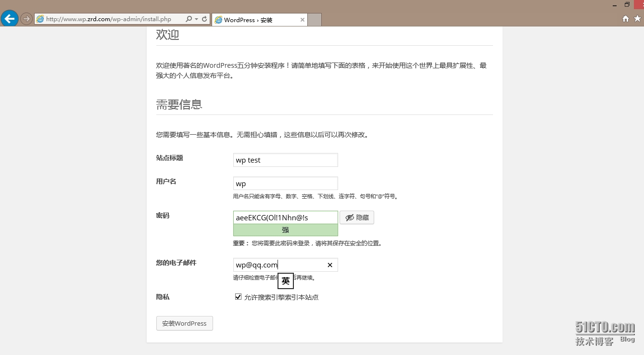Click the 密码 input field
Viewport: 644px width, 355px height.
point(286,217)
